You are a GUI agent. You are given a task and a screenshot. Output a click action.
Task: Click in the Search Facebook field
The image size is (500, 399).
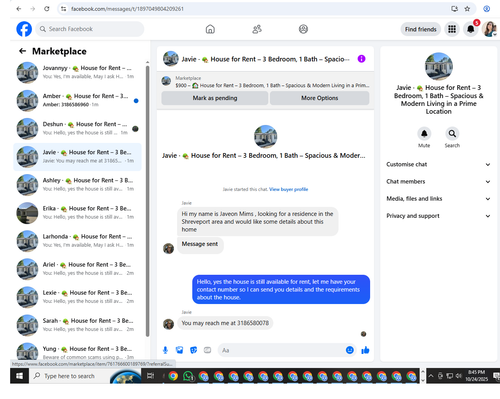[x=90, y=29]
